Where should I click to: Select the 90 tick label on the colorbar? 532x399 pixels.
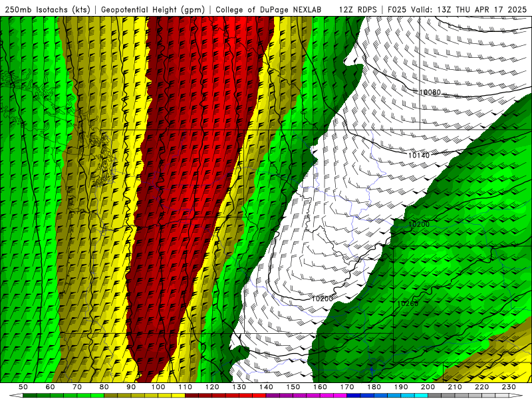(x=131, y=387)
